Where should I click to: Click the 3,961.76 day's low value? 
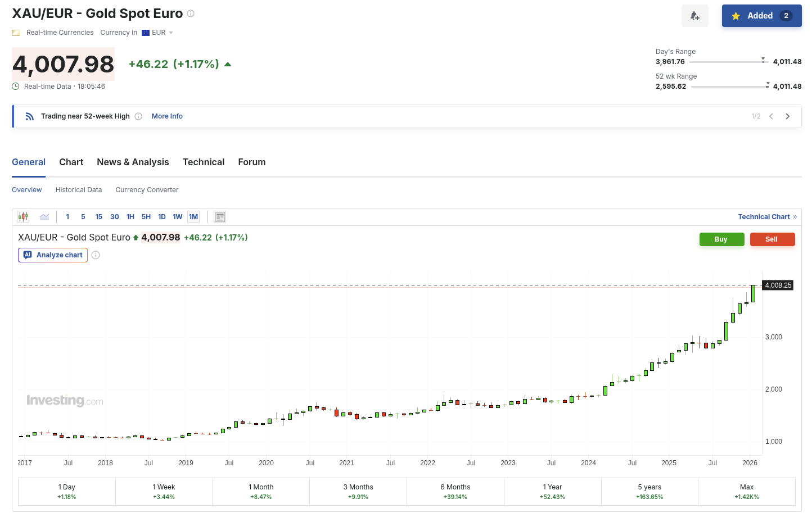coord(670,62)
